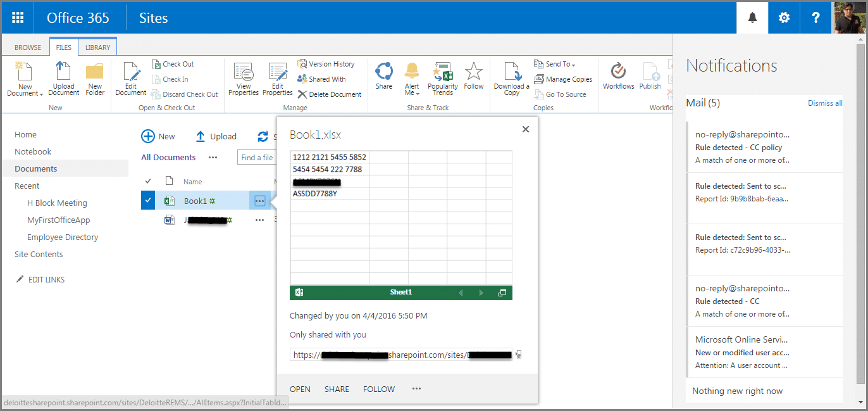Download a Copy of the file
Image resolution: width=868 pixels, height=411 pixels.
tap(512, 80)
